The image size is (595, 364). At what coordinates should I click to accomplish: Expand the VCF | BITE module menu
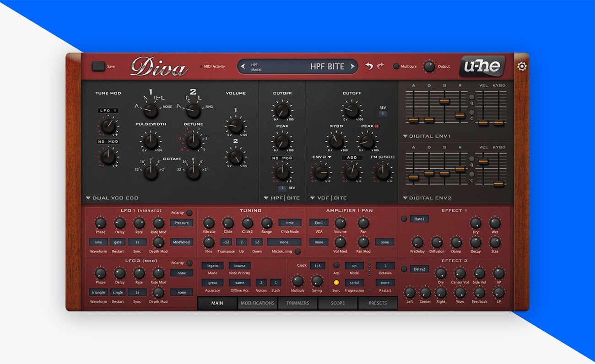(x=328, y=198)
